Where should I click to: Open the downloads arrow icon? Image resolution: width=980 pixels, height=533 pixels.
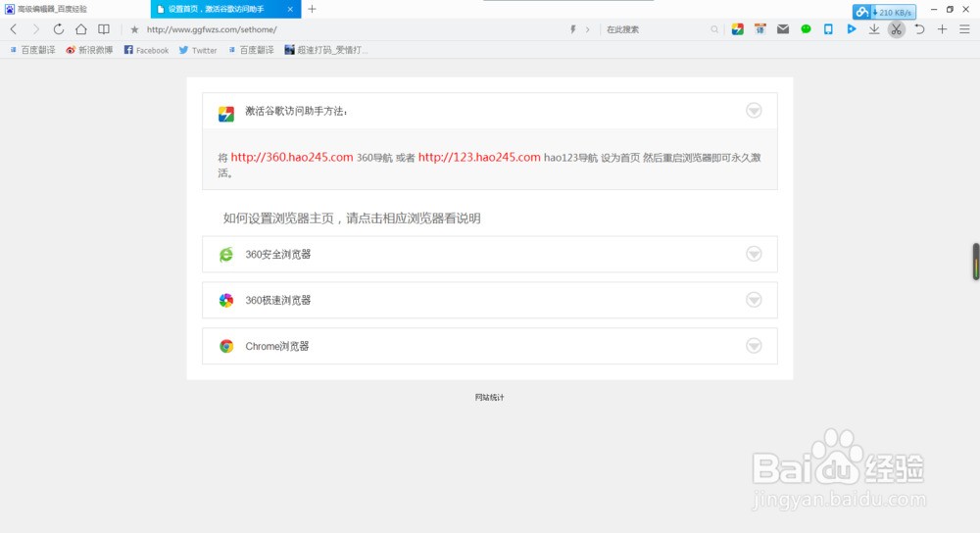[x=874, y=29]
